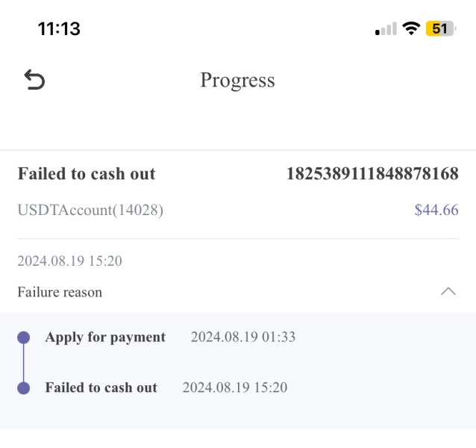Tap the Wi-Fi status icon
Viewport: 476px width, 448px height.
pyautogui.click(x=410, y=29)
